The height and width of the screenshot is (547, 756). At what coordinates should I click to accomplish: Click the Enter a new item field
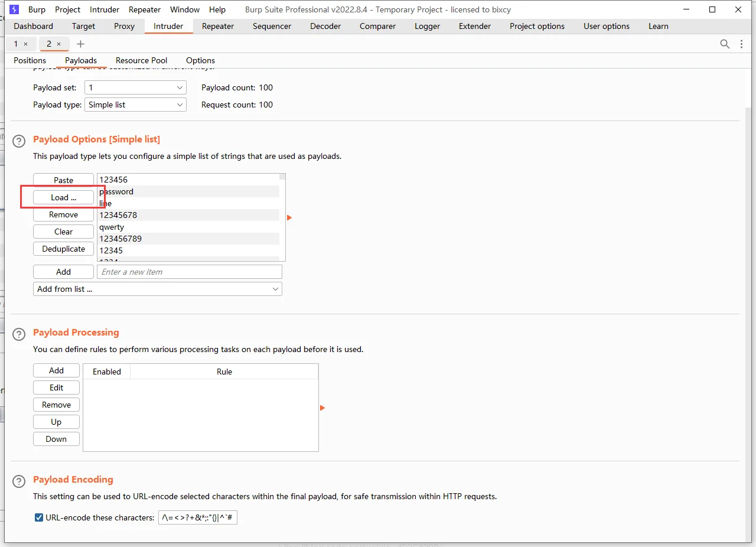189,272
